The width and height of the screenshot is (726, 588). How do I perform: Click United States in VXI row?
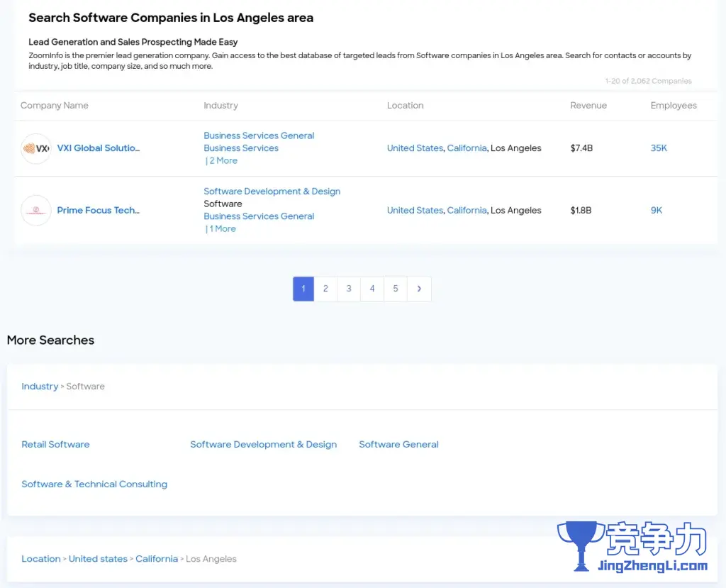415,148
